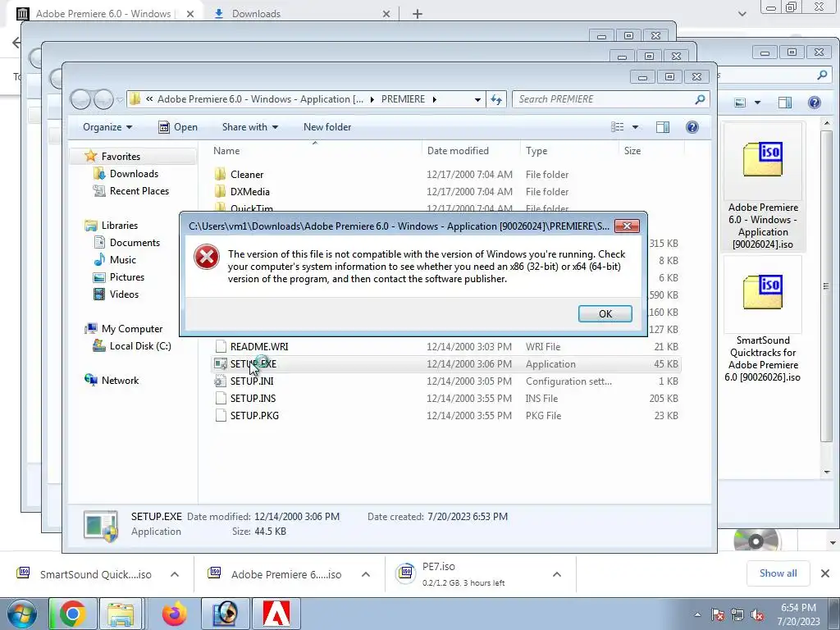
Task: Click the Chrome taskbar icon
Action: click(73, 614)
